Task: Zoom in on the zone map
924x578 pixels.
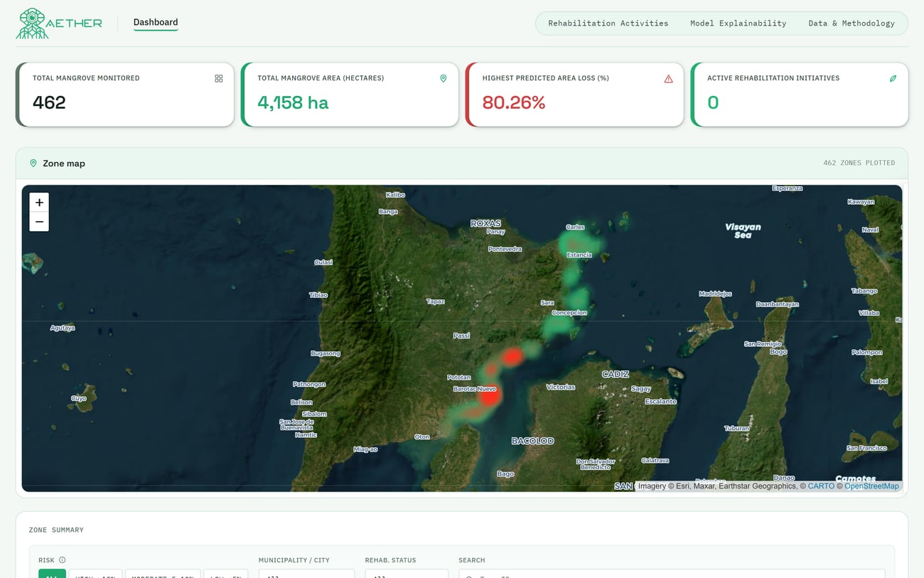Action: (39, 203)
